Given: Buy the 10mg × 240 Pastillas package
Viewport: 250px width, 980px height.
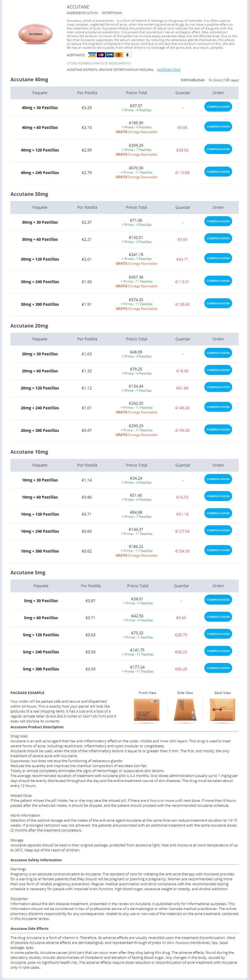Looking at the screenshot, I should pyautogui.click(x=218, y=530).
